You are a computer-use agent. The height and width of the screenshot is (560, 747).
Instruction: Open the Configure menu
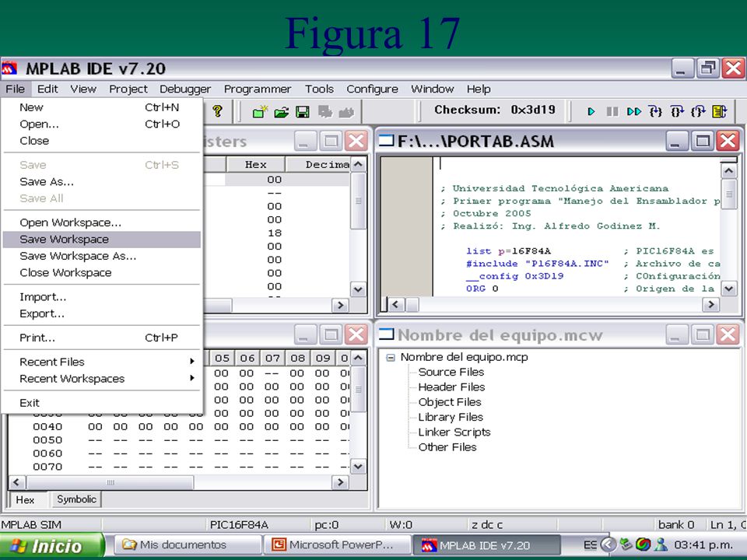click(372, 89)
